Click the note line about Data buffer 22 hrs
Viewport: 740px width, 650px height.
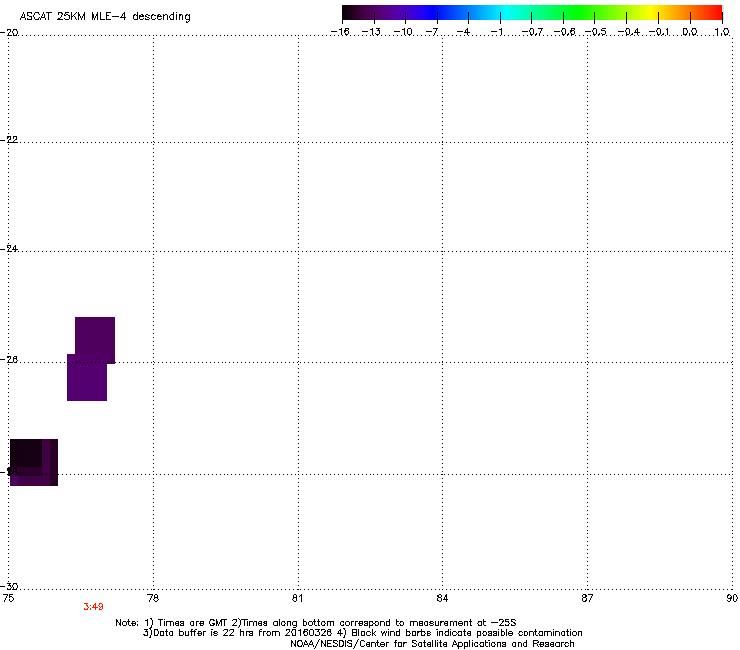click(x=362, y=633)
